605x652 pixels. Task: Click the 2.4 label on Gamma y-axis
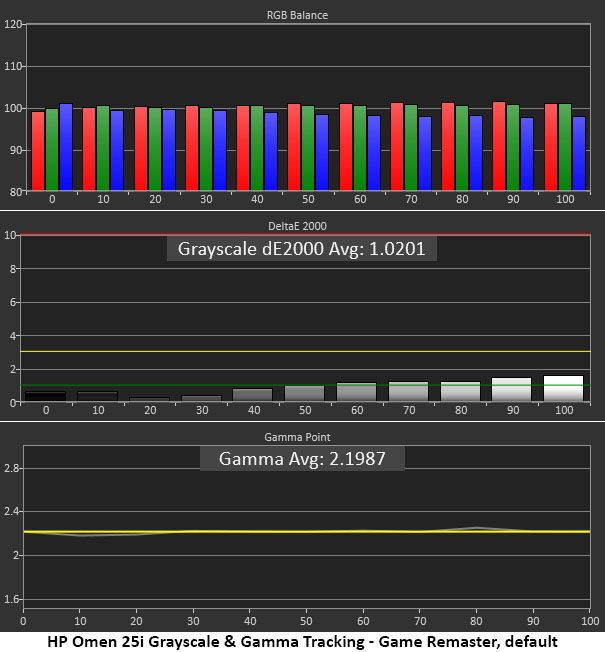(x=11, y=511)
